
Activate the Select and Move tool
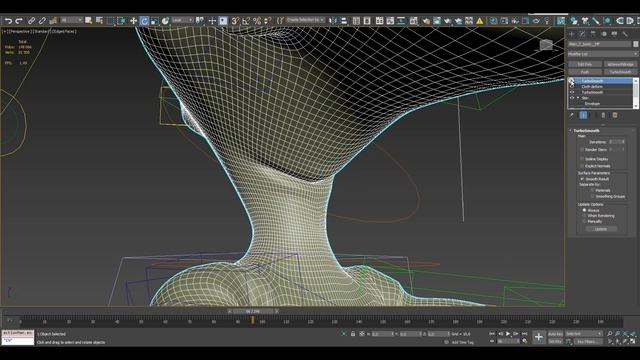tap(133, 20)
